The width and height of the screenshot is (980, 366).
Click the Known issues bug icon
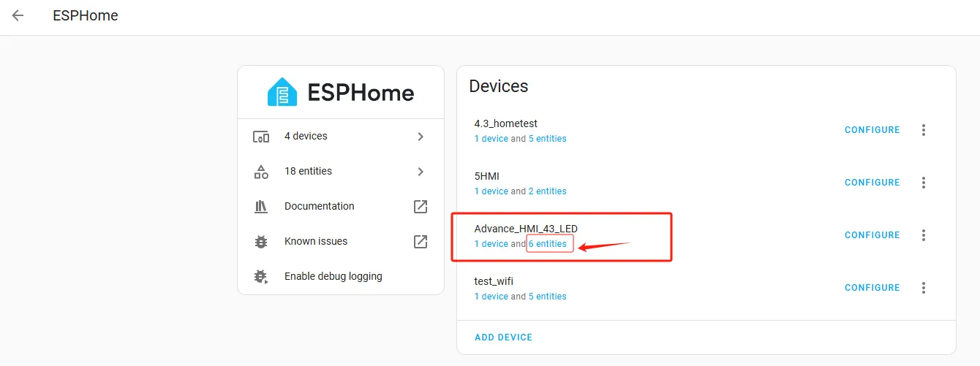click(261, 242)
